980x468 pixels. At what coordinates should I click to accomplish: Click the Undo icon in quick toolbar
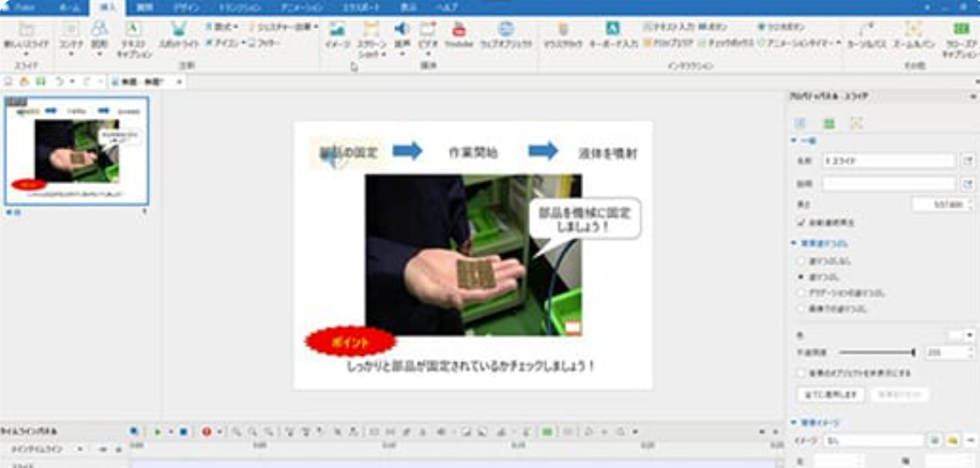(59, 82)
